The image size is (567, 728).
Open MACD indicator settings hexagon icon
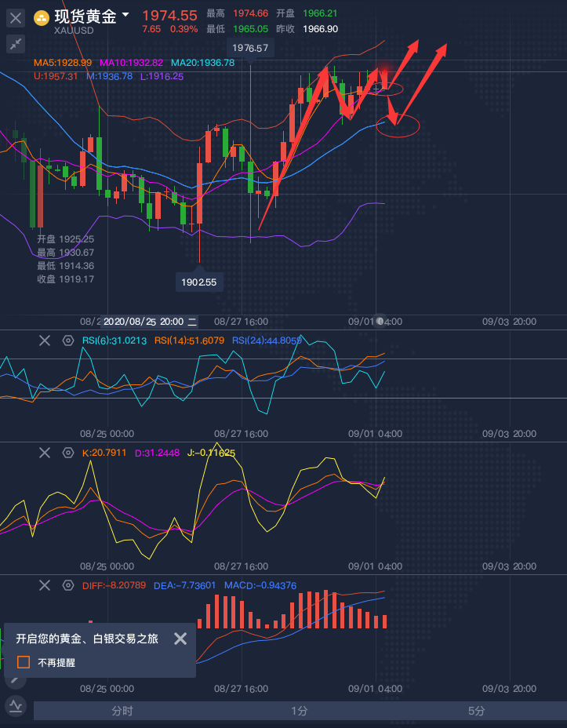(67, 585)
